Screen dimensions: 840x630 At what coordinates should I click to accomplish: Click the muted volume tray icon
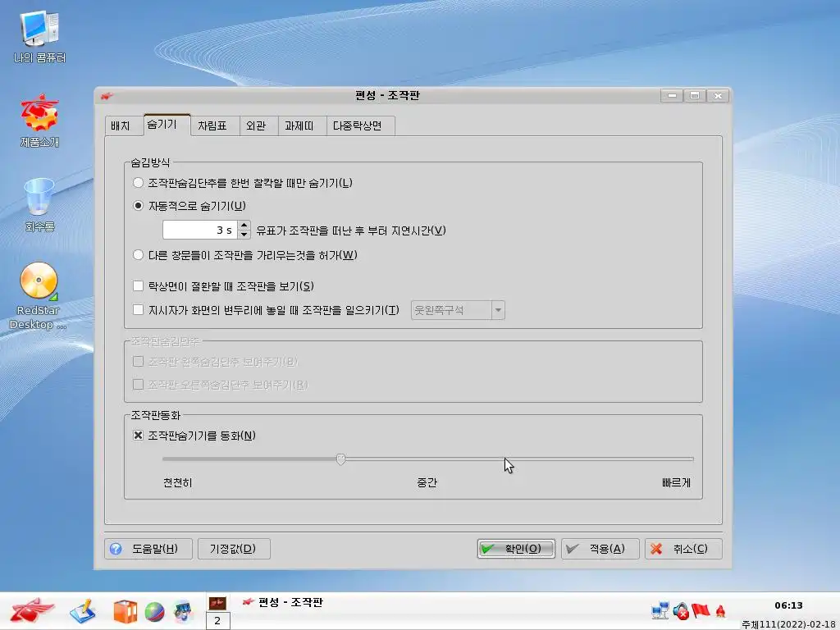[681, 610]
